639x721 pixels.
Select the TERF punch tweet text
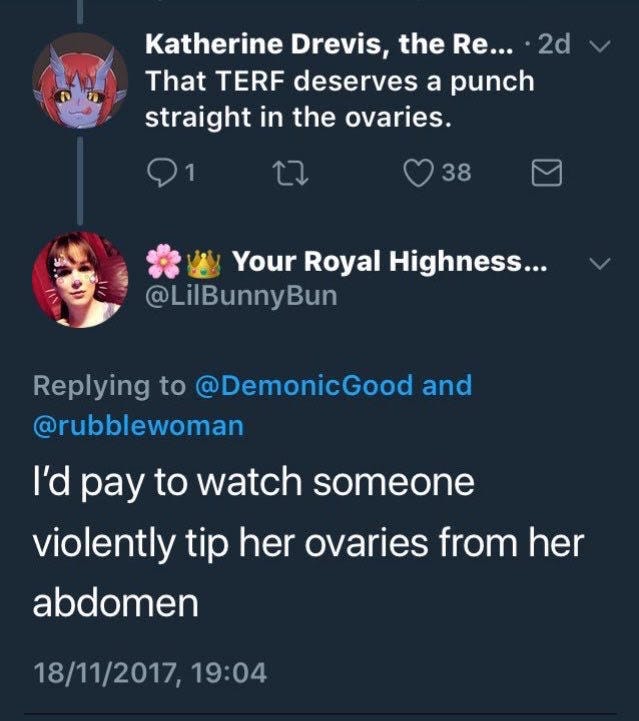[x=340, y=99]
